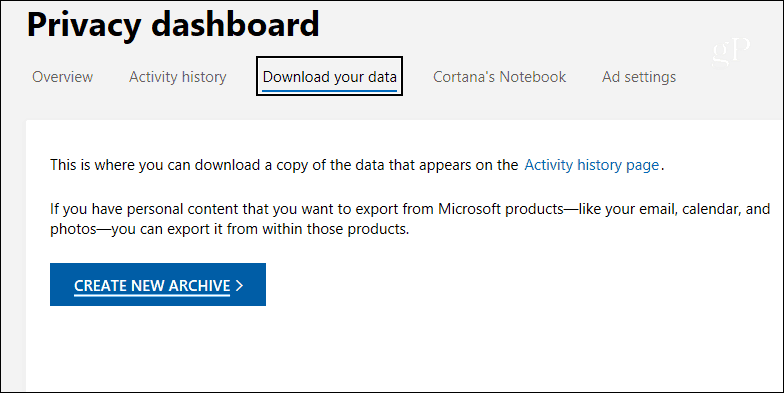Screen dimensions: 784x393
Task: Go to Cortana's Notebook tab
Action: coord(500,77)
